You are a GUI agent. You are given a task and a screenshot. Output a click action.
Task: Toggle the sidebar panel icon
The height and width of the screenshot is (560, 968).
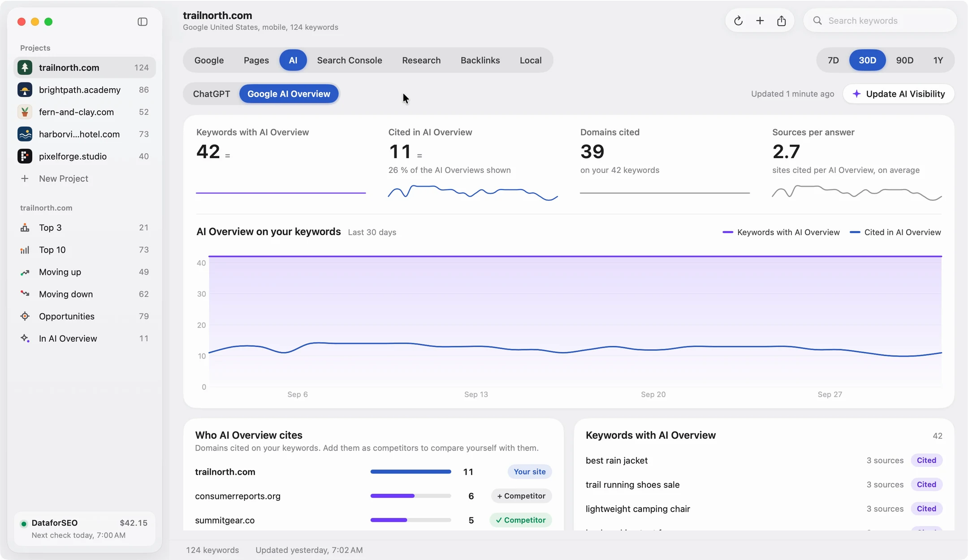[143, 22]
